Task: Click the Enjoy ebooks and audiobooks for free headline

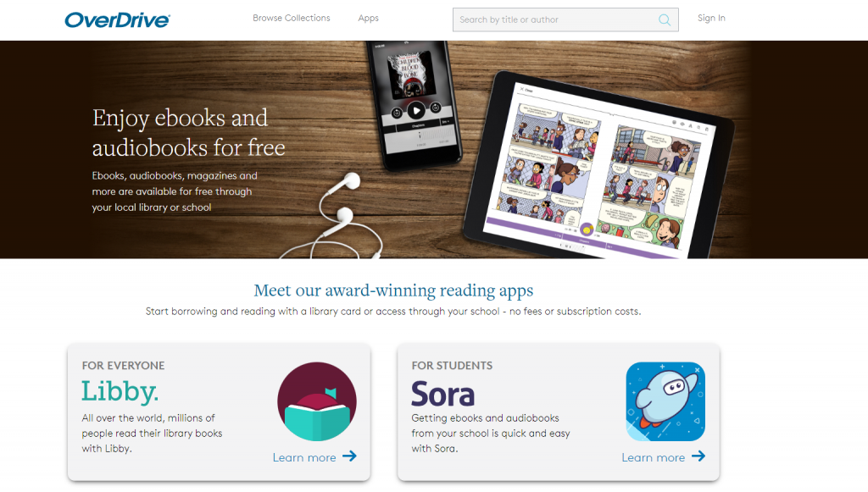Action: pyautogui.click(x=188, y=133)
